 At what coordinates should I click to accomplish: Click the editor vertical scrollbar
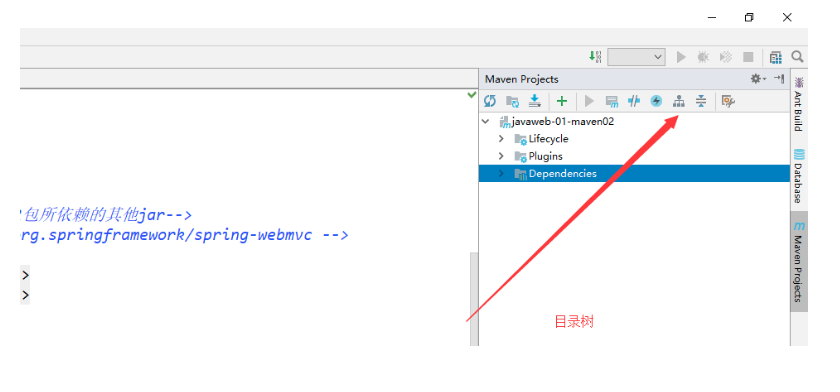point(473,299)
